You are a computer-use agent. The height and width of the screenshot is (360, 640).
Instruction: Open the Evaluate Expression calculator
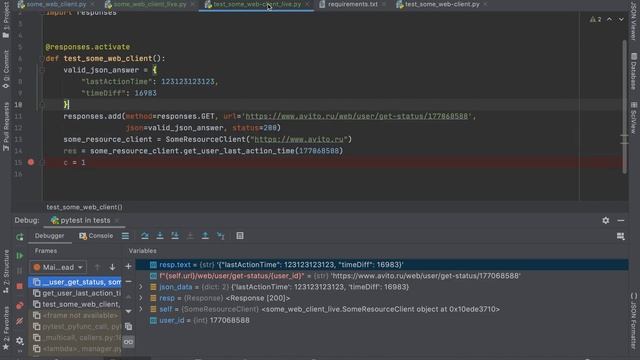240,236
